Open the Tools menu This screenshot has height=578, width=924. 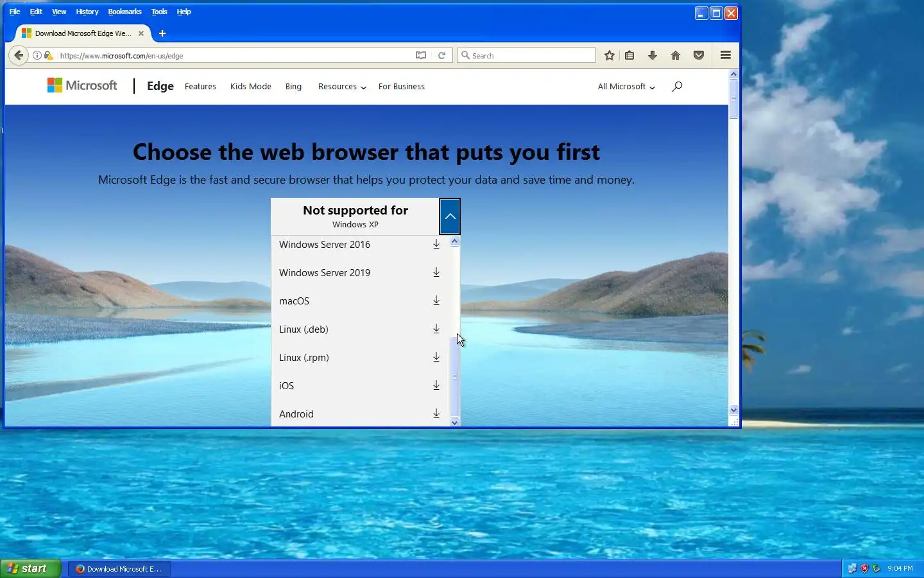click(x=159, y=12)
